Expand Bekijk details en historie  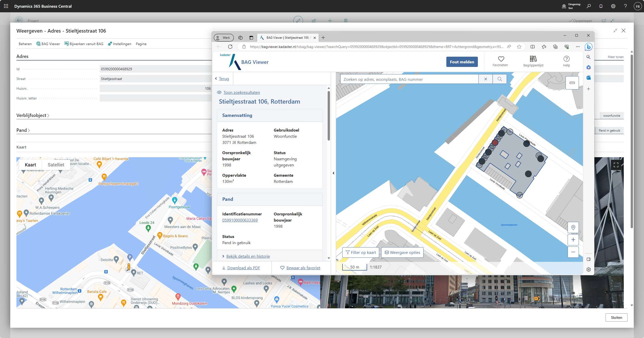(248, 256)
